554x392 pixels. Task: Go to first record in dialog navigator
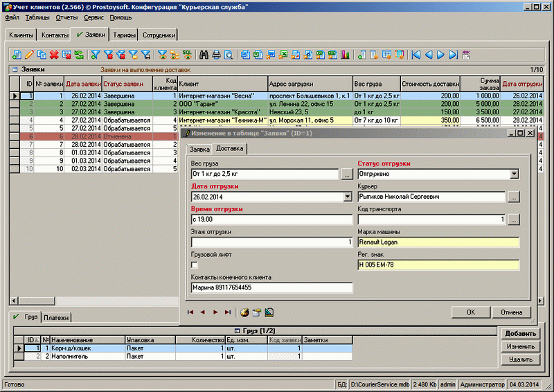[190, 312]
